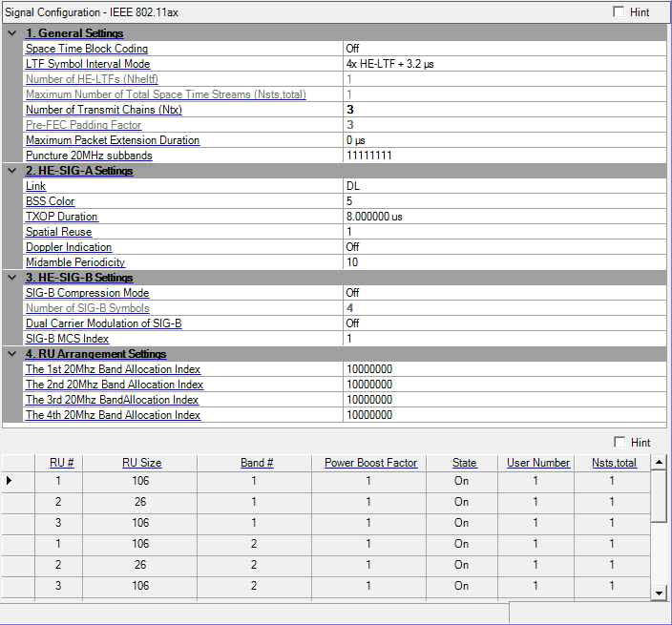This screenshot has height=625, width=672.
Task: Edit the TXOP Duration value field
Action: pyautogui.click(x=504, y=217)
